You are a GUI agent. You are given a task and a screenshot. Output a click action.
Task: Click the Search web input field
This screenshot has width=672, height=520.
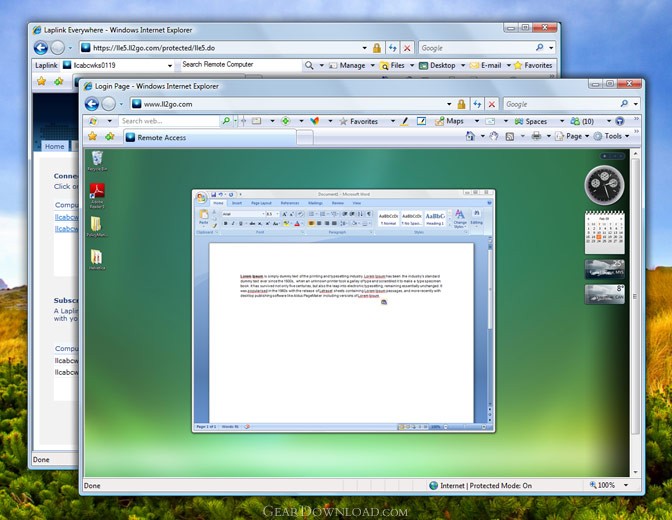(169, 121)
